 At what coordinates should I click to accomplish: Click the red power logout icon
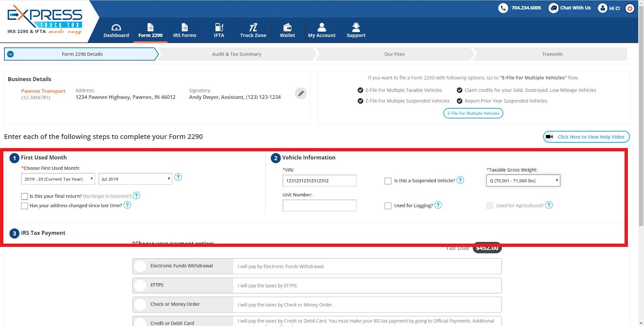(630, 8)
